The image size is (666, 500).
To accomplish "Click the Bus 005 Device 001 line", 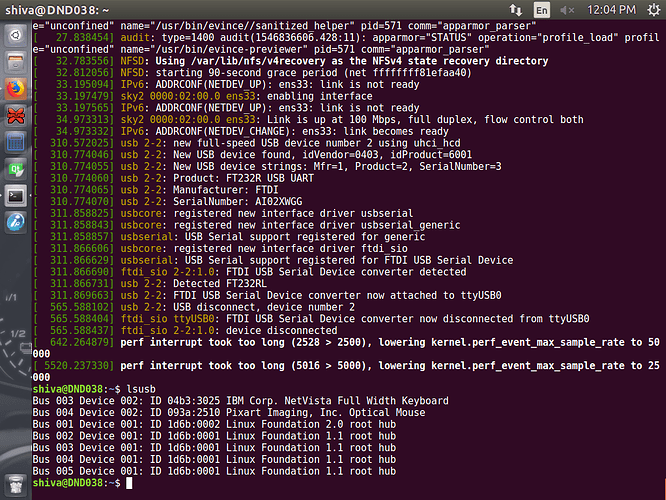I will click(x=214, y=471).
